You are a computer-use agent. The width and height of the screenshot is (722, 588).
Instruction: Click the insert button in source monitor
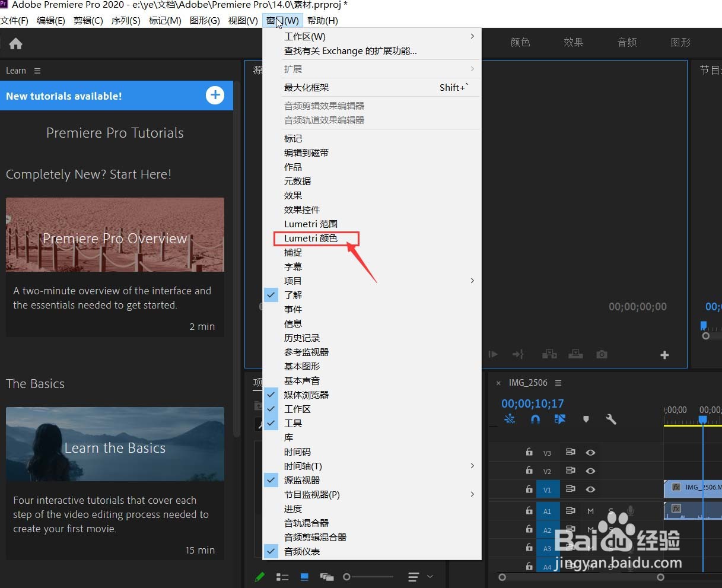pyautogui.click(x=549, y=354)
